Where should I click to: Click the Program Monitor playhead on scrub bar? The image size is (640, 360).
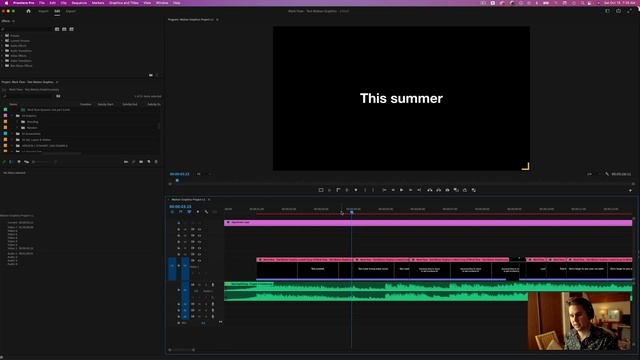(177, 180)
